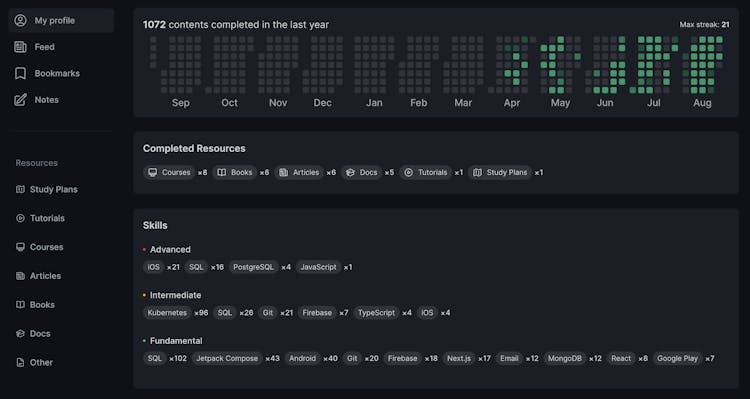Viewport: 750px width, 399px height.
Task: Select the Google Play fundamental skill tag
Action: pos(678,358)
